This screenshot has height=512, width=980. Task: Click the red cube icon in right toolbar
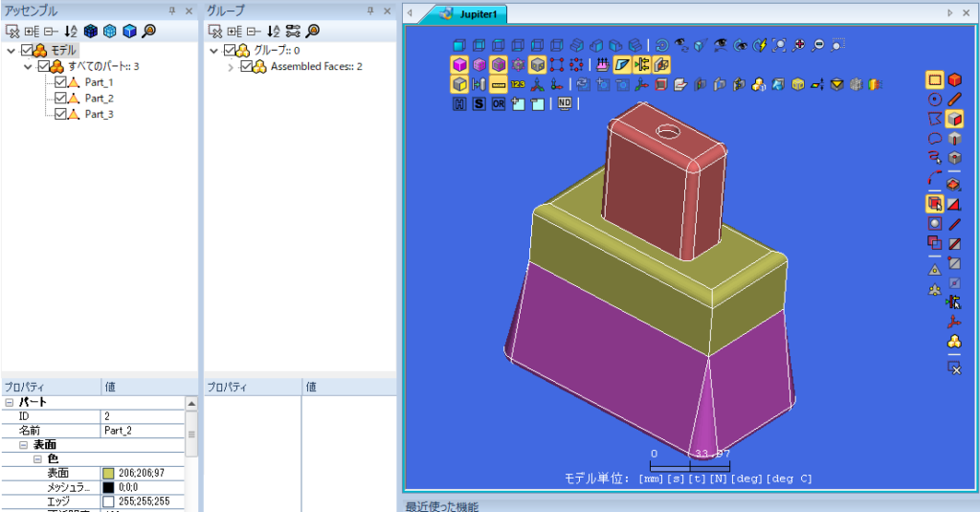tap(954, 79)
